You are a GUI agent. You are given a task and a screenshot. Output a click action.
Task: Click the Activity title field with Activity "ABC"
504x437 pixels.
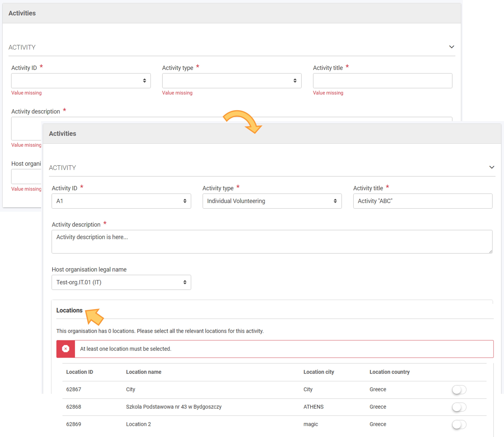pyautogui.click(x=423, y=201)
